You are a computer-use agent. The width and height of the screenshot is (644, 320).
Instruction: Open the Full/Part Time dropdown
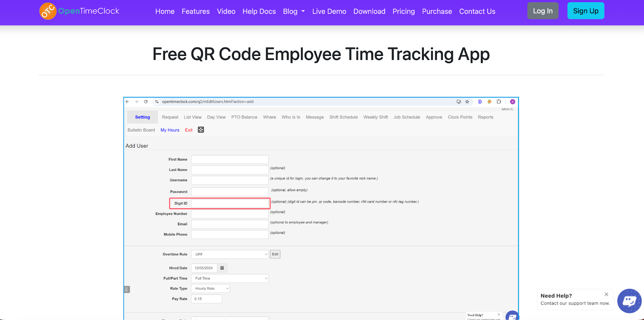(x=229, y=279)
